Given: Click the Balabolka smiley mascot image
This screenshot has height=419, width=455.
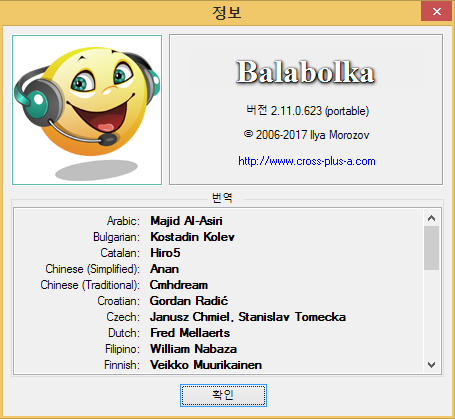Looking at the screenshot, I should (87, 110).
